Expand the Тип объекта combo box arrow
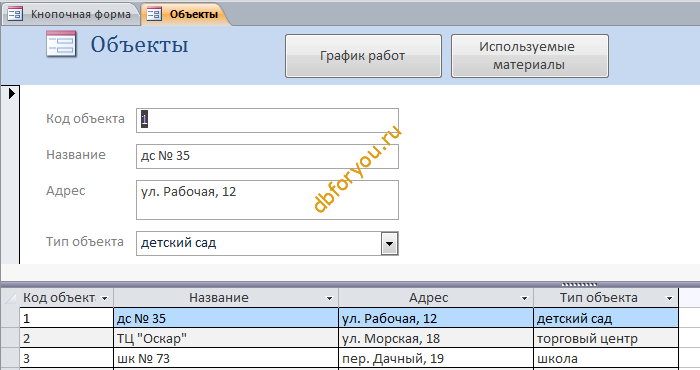The width and height of the screenshot is (700, 370). click(x=389, y=244)
